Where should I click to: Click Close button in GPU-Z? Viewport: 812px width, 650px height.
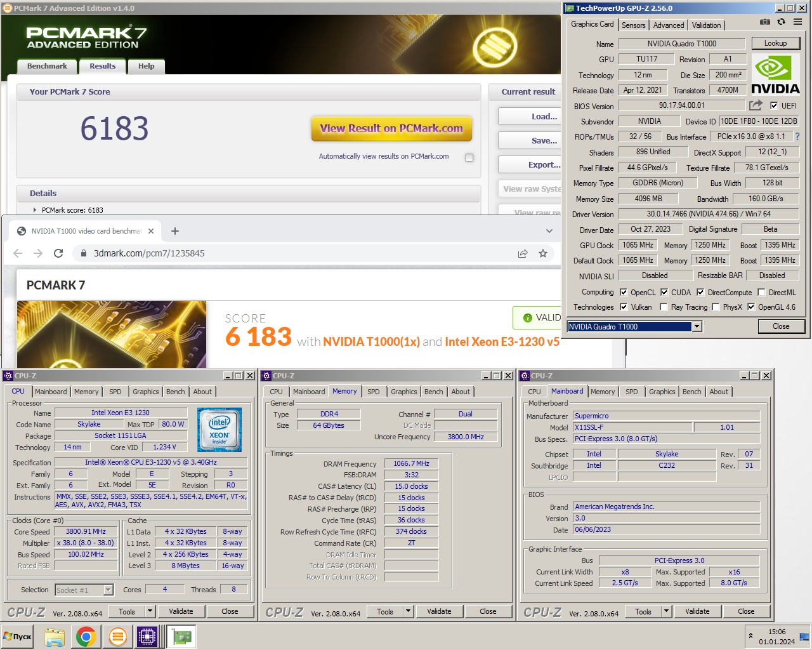point(781,326)
